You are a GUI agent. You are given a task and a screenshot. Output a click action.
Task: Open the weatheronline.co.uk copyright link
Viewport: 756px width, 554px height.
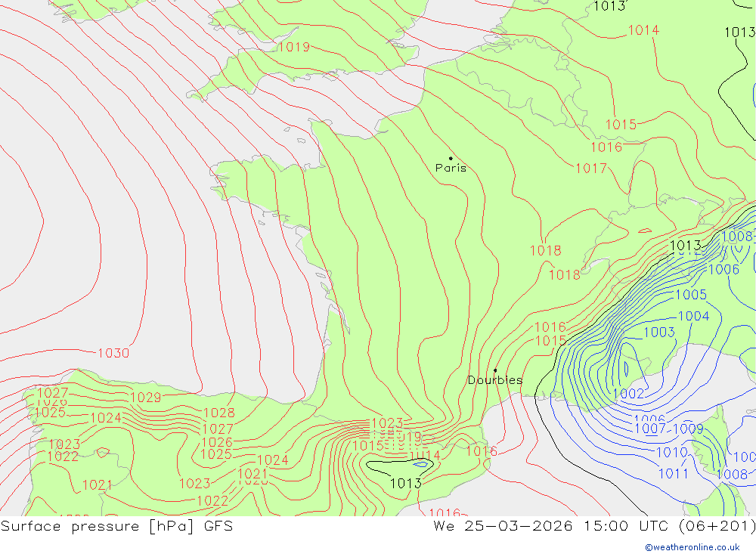click(692, 547)
